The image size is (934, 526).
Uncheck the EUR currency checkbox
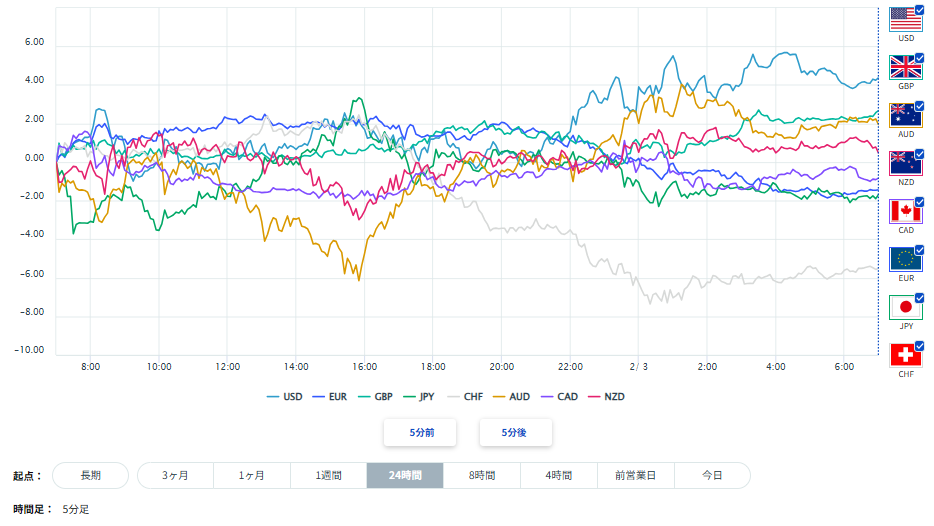[x=919, y=250]
